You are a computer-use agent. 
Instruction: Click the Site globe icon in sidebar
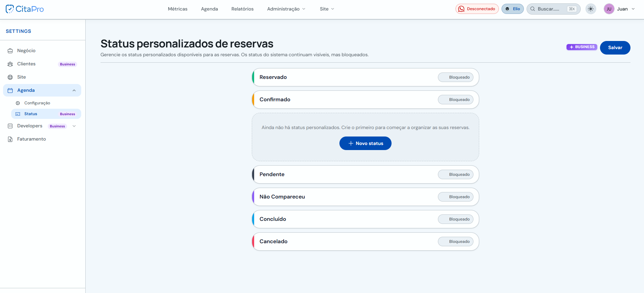pyautogui.click(x=10, y=77)
